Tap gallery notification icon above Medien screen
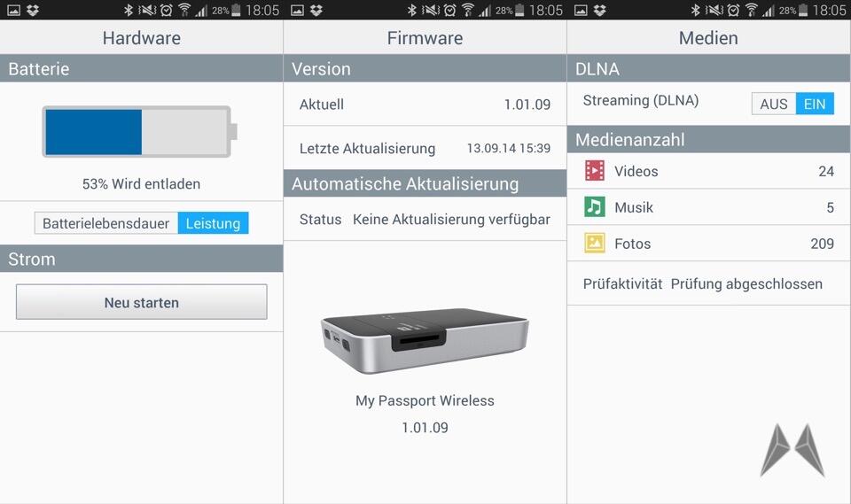 click(x=581, y=10)
